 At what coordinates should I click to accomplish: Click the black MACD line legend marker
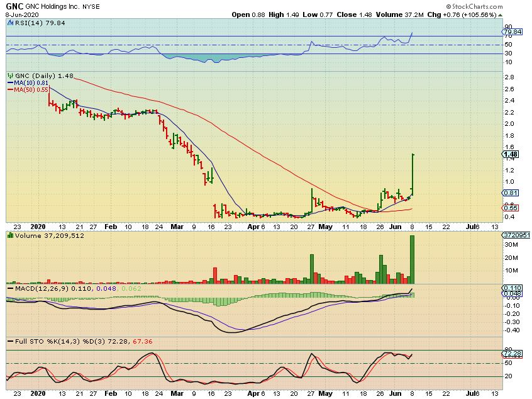click(10, 289)
